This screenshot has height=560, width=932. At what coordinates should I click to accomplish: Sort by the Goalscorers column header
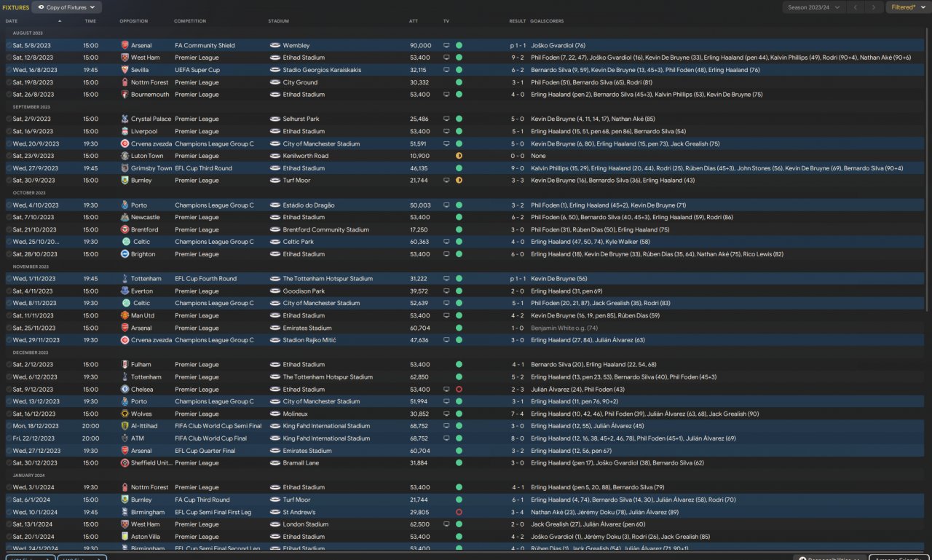(x=547, y=21)
